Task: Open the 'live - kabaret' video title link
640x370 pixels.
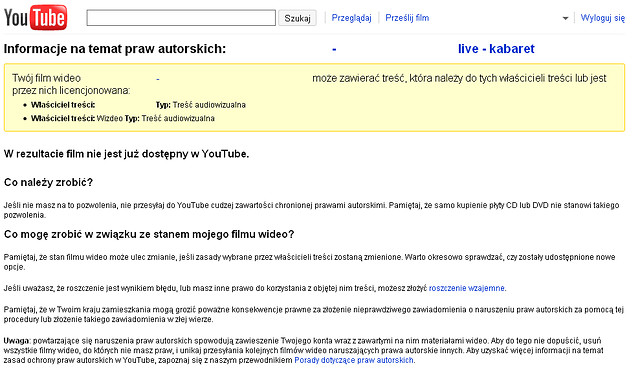Action: point(496,49)
